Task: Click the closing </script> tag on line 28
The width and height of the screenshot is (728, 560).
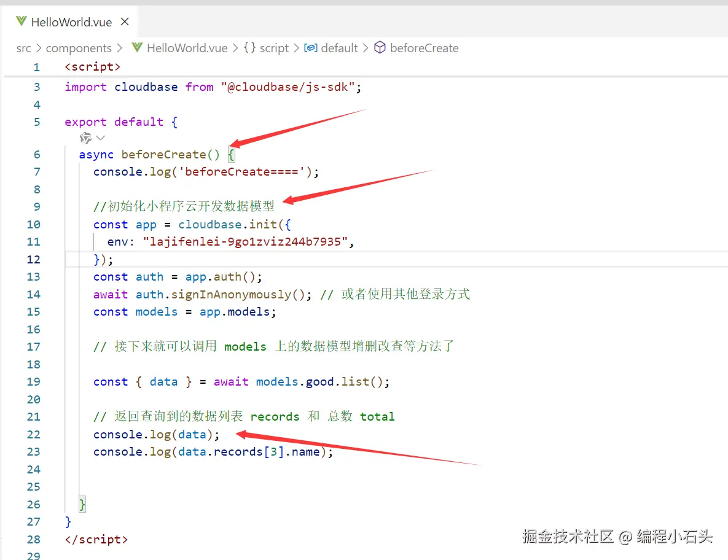Action: (x=96, y=540)
